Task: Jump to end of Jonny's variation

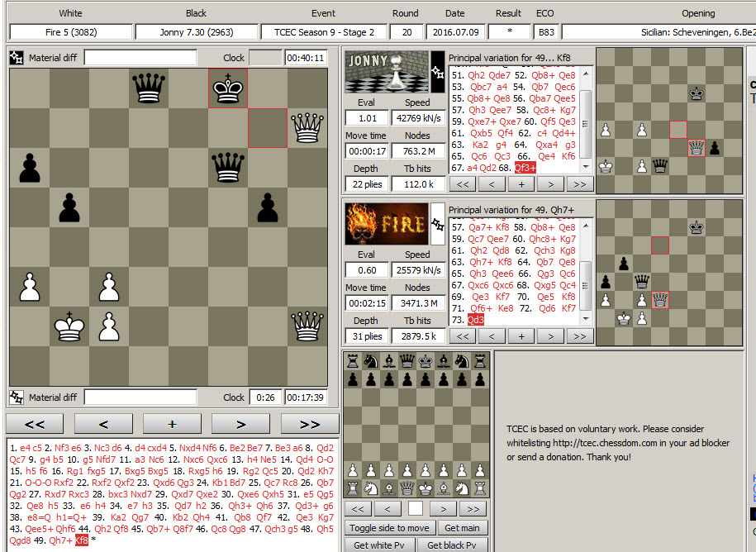Action: [x=580, y=184]
